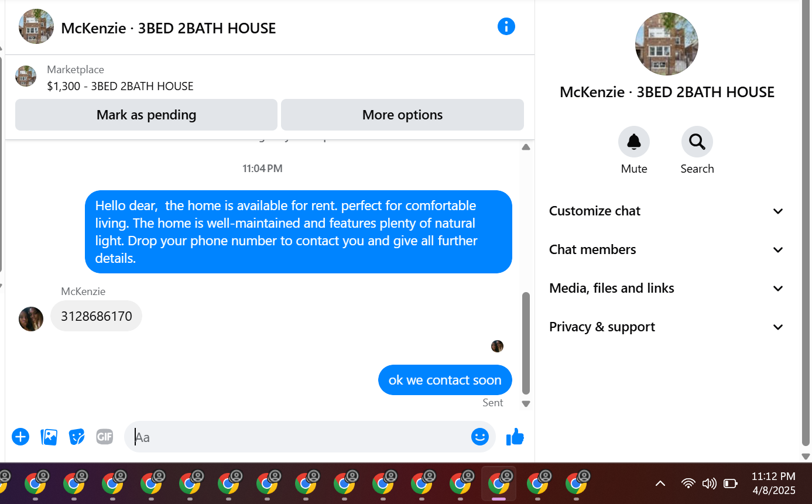Click the Mark as pending button

click(x=146, y=115)
